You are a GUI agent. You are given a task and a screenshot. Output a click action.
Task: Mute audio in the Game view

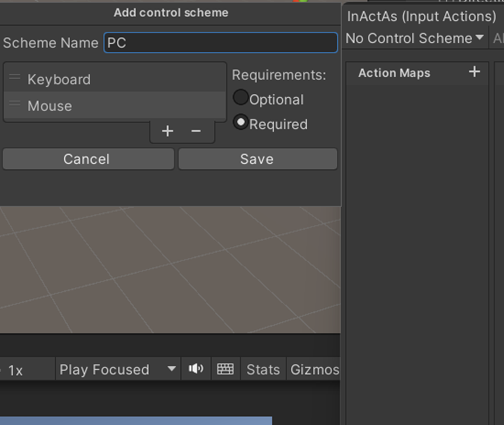[x=196, y=369]
